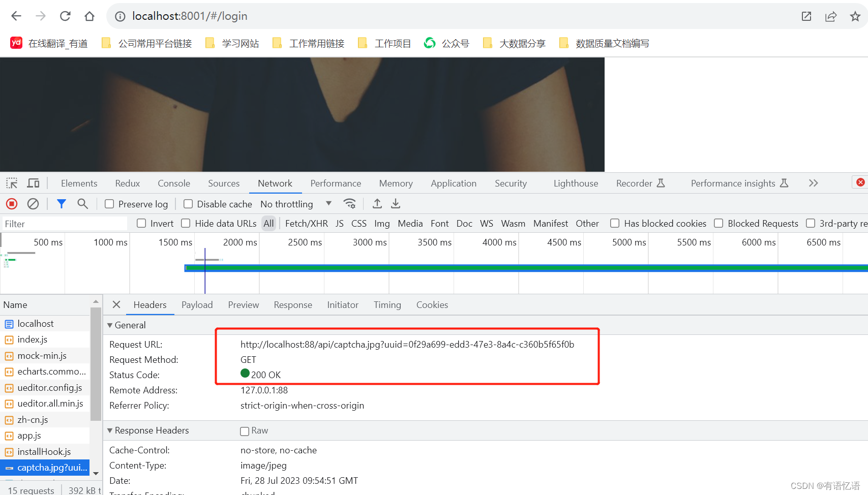Open 学习网站 bookmark folder
This screenshot has height=495, width=868.
click(x=232, y=43)
